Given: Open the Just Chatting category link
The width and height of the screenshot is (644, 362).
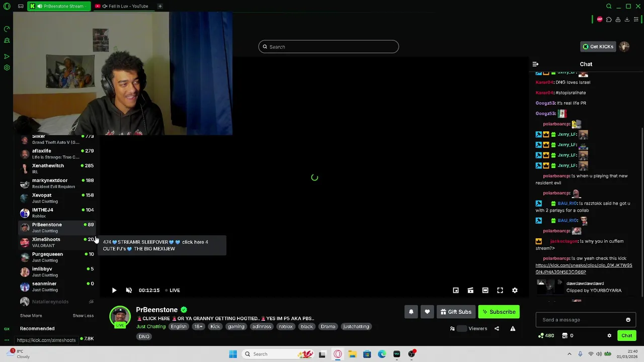Looking at the screenshot, I should click(x=151, y=327).
